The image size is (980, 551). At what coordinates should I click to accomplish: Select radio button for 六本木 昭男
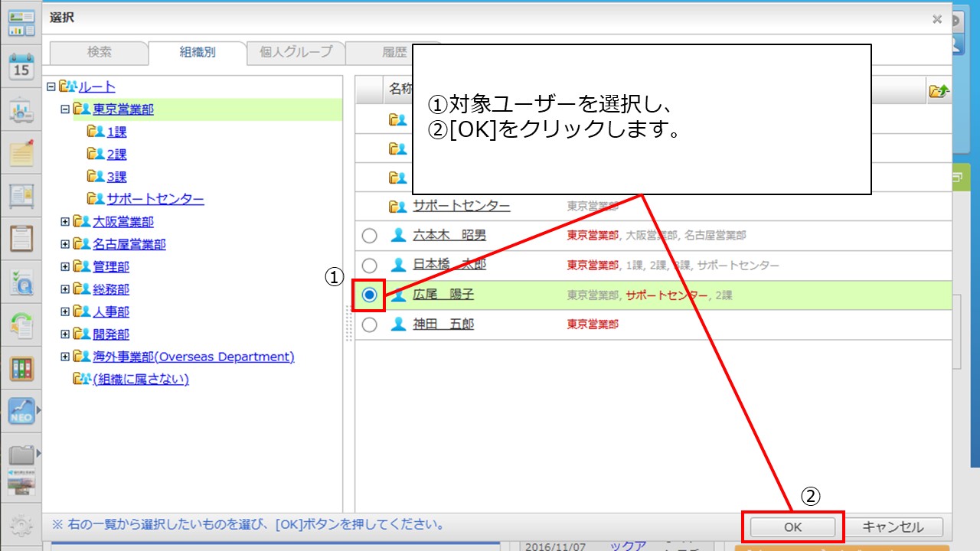tap(369, 236)
